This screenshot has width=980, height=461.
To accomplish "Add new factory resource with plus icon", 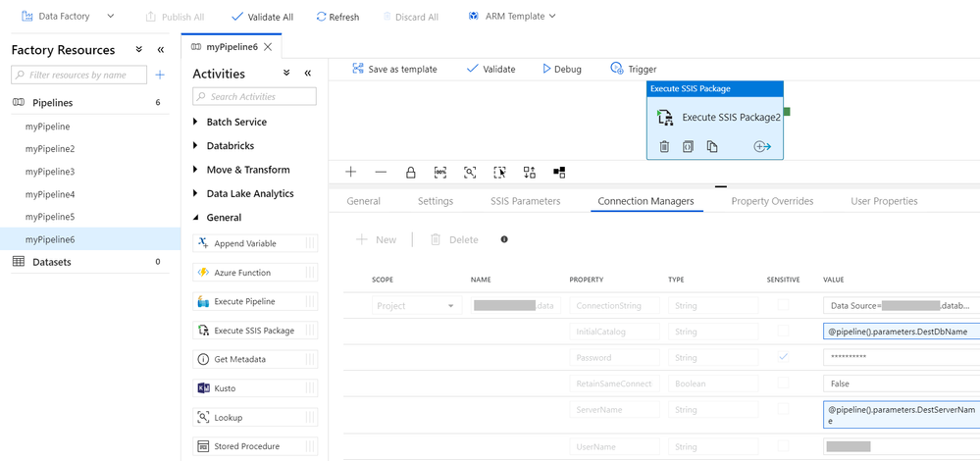I will (160, 75).
